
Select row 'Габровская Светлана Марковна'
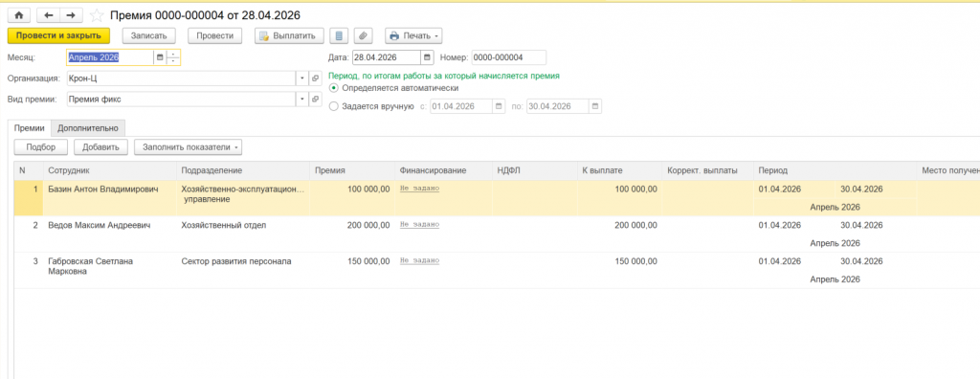[497, 271]
